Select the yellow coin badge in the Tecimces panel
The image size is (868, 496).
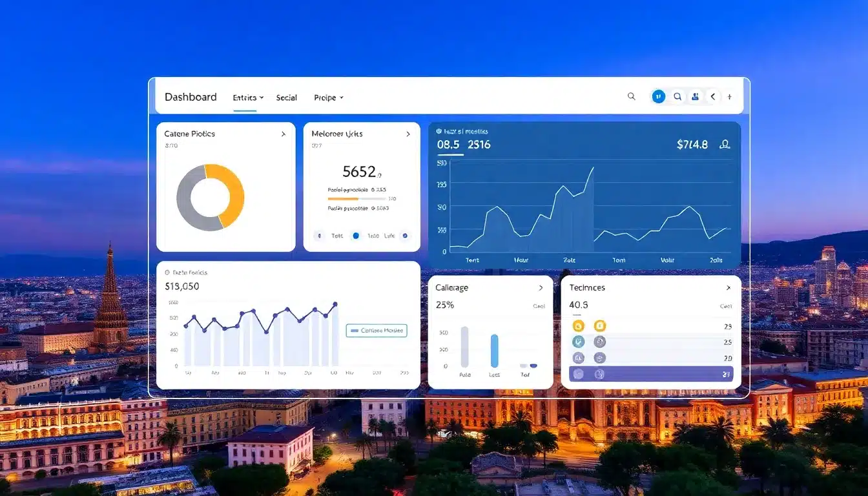pos(579,325)
